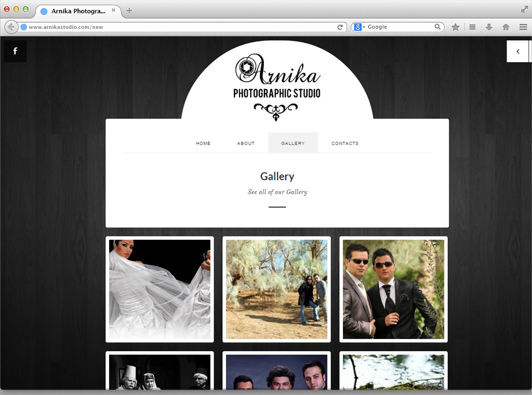
Task: Click the Gallery heading text
Action: pyautogui.click(x=277, y=176)
